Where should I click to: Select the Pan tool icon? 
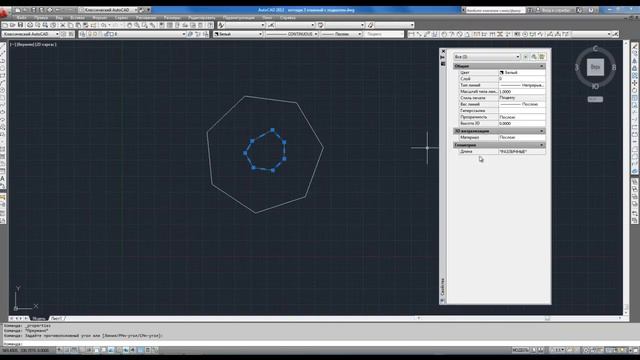[129, 25]
